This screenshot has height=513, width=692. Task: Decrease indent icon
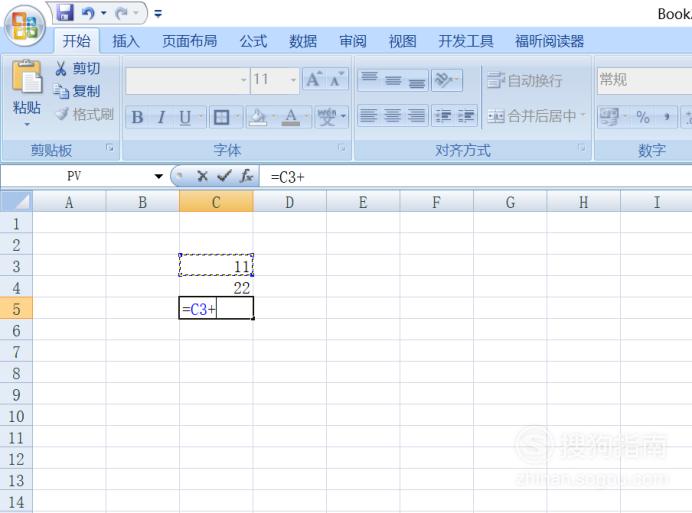tap(443, 116)
